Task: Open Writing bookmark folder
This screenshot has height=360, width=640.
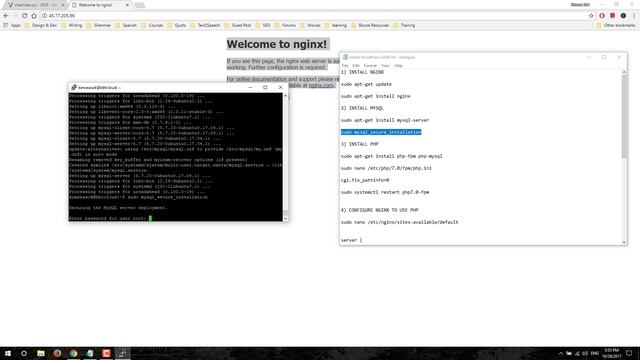Action: point(72,25)
